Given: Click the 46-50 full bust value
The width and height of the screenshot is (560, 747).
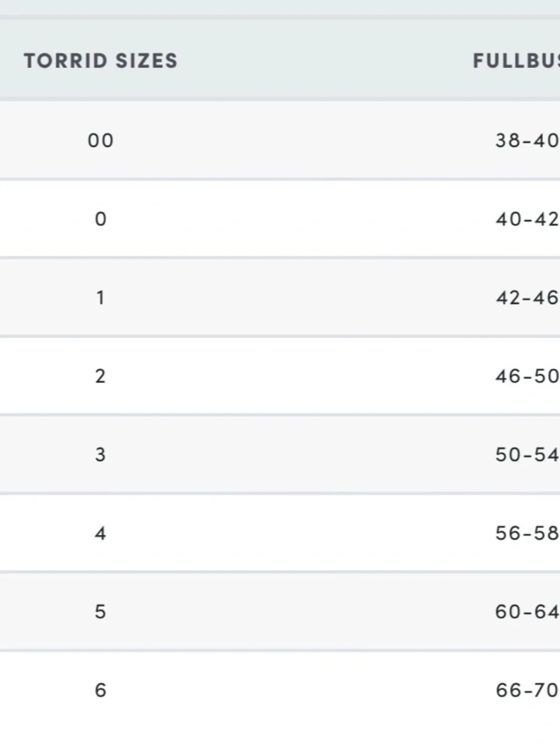Looking at the screenshot, I should point(527,375).
